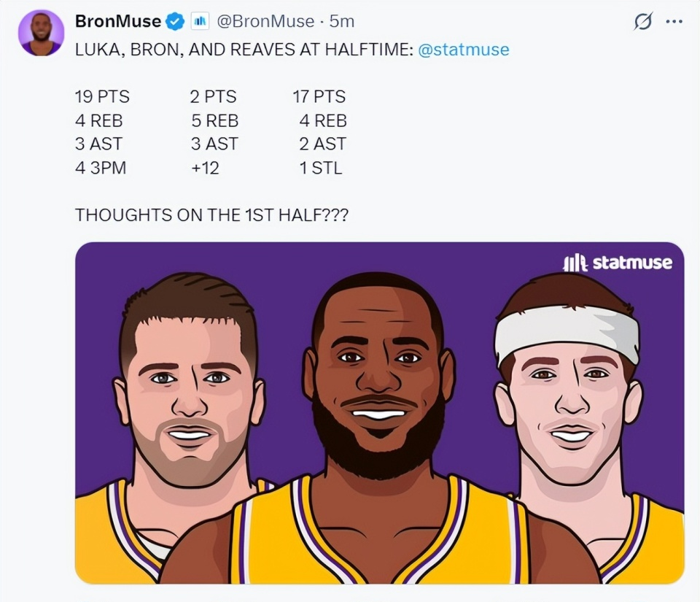
Task: Click the blue verified checkmark badge
Action: [x=175, y=22]
